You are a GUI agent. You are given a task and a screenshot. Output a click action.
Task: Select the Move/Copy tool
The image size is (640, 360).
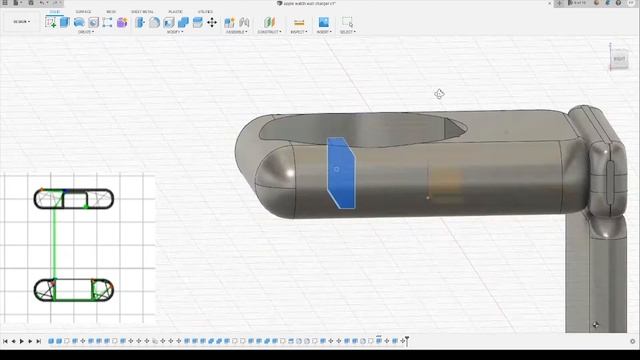[212, 22]
